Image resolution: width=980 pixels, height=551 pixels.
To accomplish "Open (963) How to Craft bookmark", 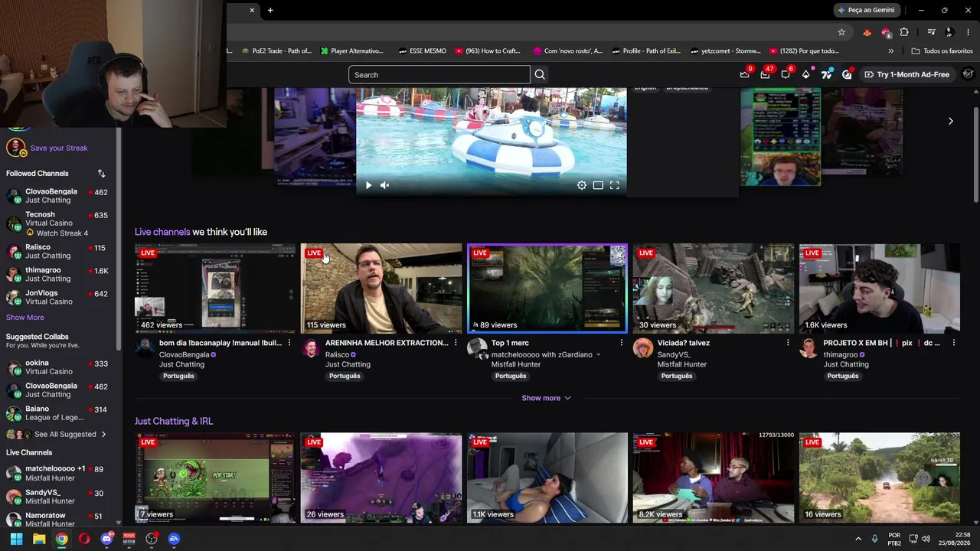I will coord(488,51).
